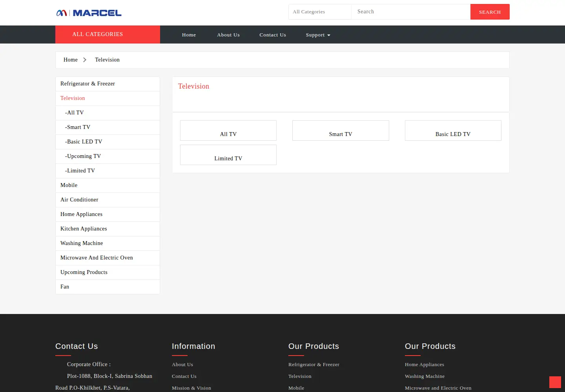Viewport: 565px width, 392px height.
Task: Select Mobile in sidebar categories
Action: coord(108,185)
